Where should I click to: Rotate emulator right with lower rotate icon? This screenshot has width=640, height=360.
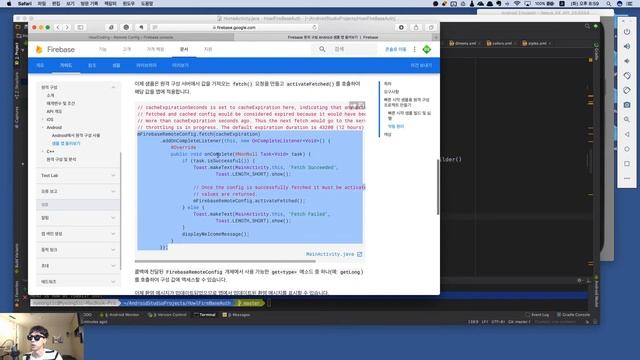tap(627, 90)
